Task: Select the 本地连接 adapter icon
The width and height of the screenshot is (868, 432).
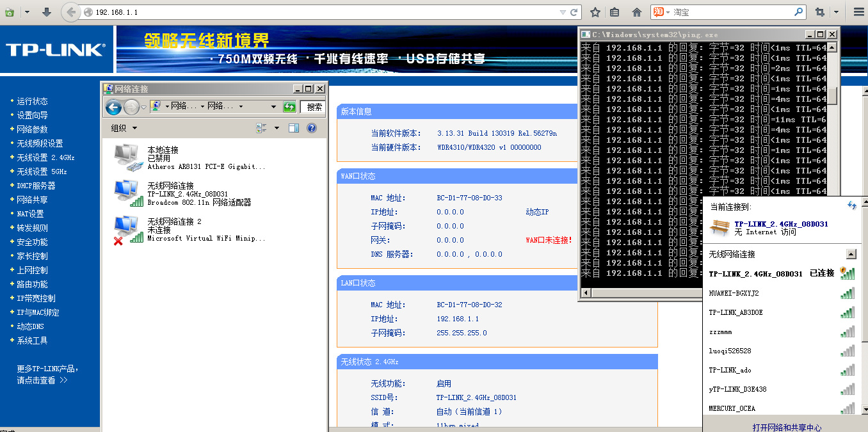Action: 128,157
